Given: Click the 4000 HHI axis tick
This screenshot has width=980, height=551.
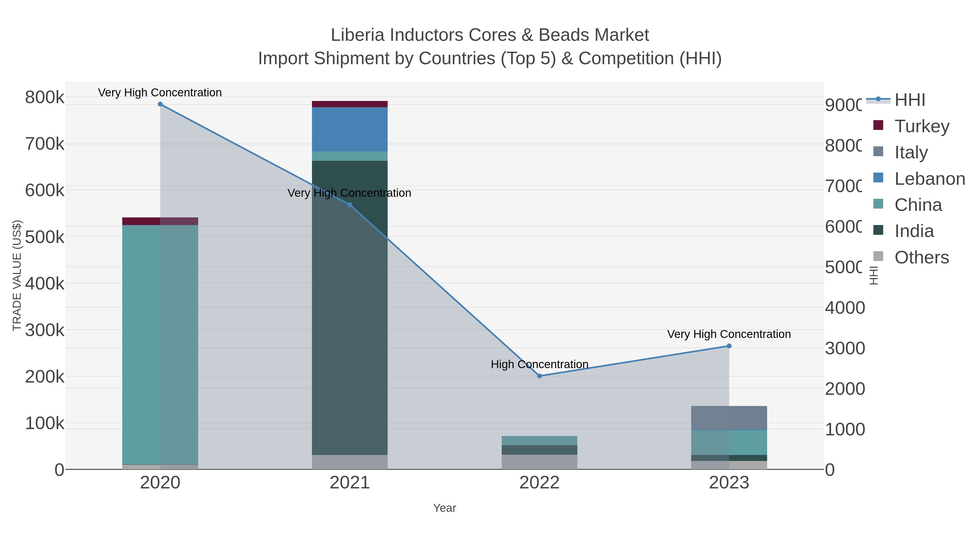Looking at the screenshot, I should pyautogui.click(x=844, y=308).
